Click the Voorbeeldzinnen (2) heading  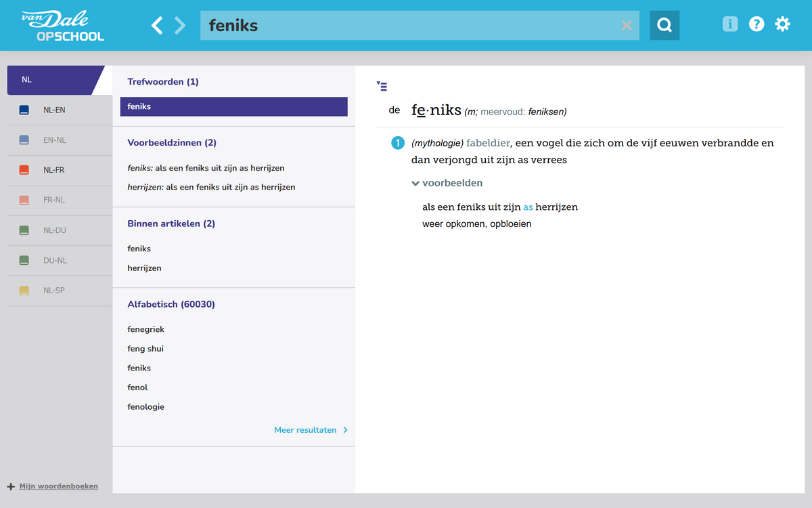pos(172,142)
